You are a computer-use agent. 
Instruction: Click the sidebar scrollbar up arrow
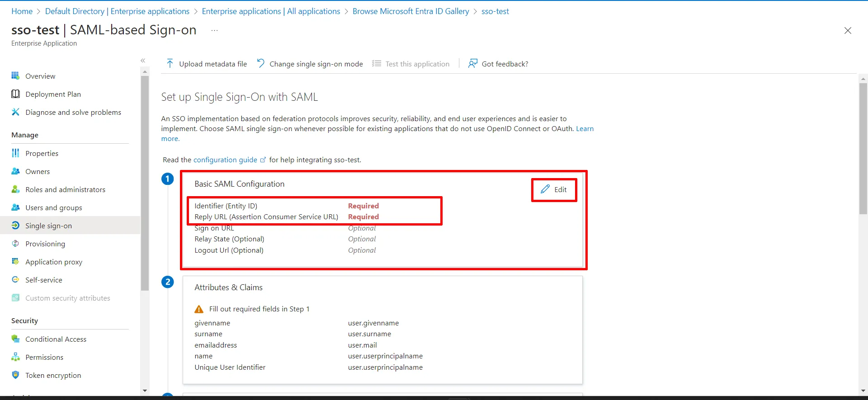(x=145, y=71)
